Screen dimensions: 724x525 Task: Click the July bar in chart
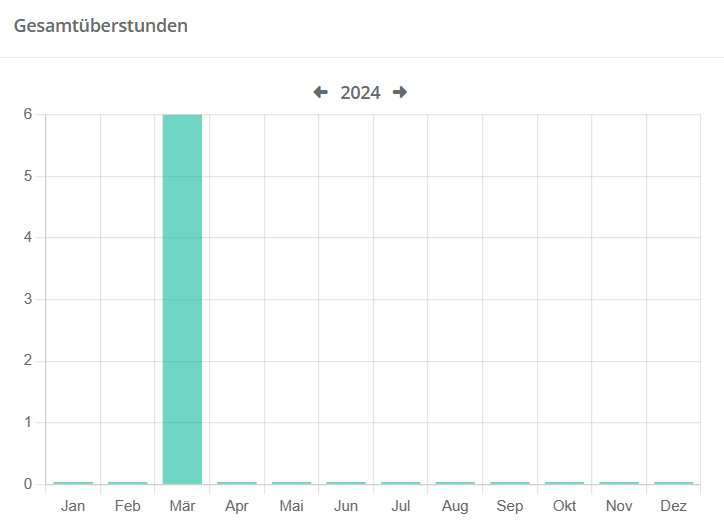tap(400, 483)
